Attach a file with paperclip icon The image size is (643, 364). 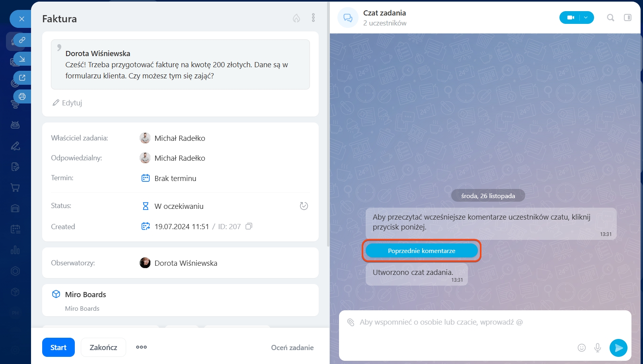point(351,322)
